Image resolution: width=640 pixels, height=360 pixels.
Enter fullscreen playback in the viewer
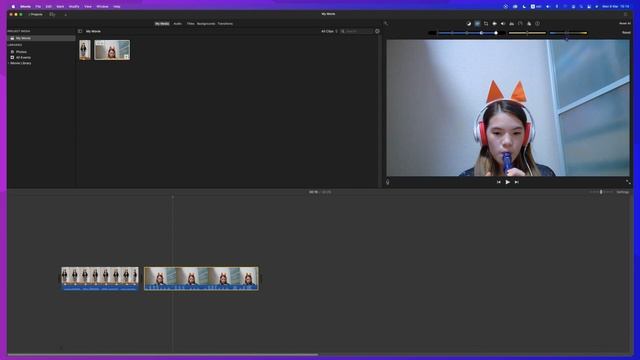coord(628,182)
